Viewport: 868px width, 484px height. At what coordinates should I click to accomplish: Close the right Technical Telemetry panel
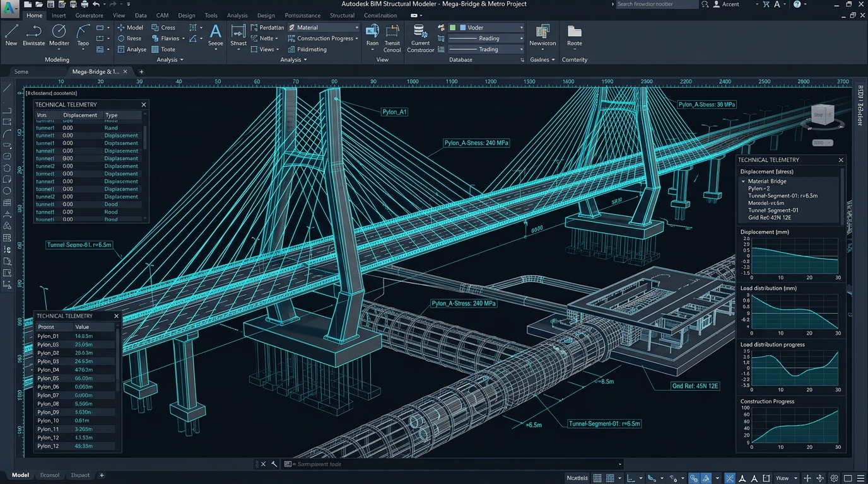tap(841, 160)
